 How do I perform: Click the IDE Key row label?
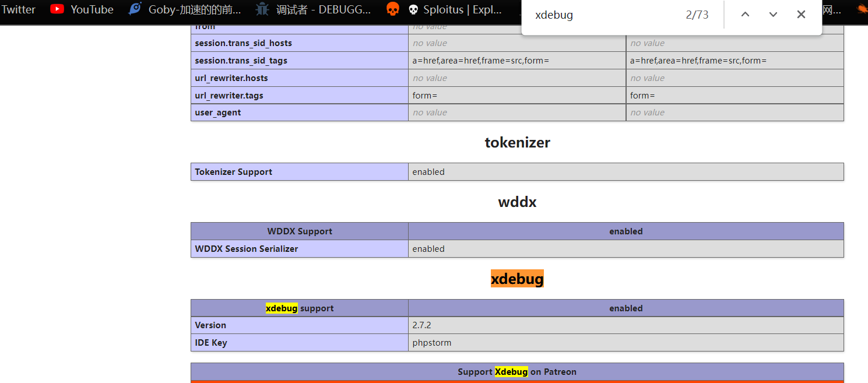click(211, 343)
